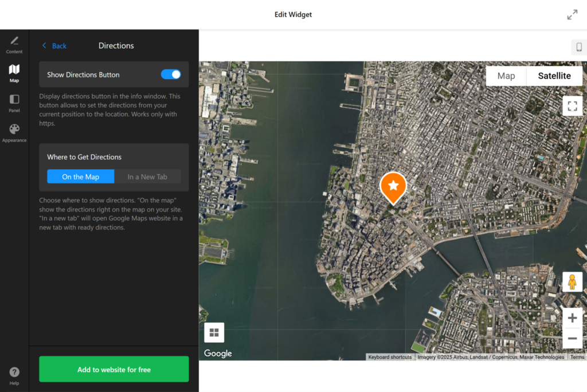
Task: Click the orange star location marker
Action: [393, 186]
